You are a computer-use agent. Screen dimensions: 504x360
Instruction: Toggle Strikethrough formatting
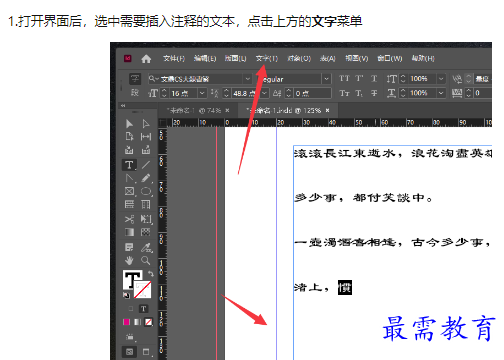[374, 93]
